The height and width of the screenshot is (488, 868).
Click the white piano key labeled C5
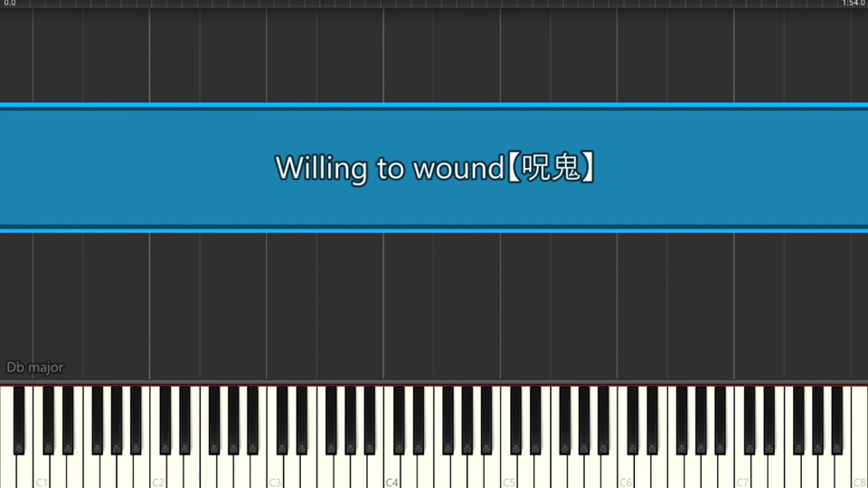509,470
